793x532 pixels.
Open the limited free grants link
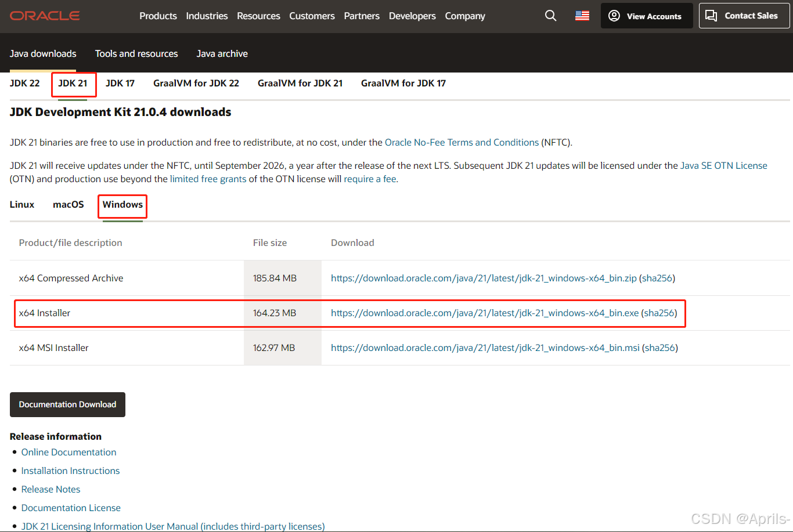point(208,179)
